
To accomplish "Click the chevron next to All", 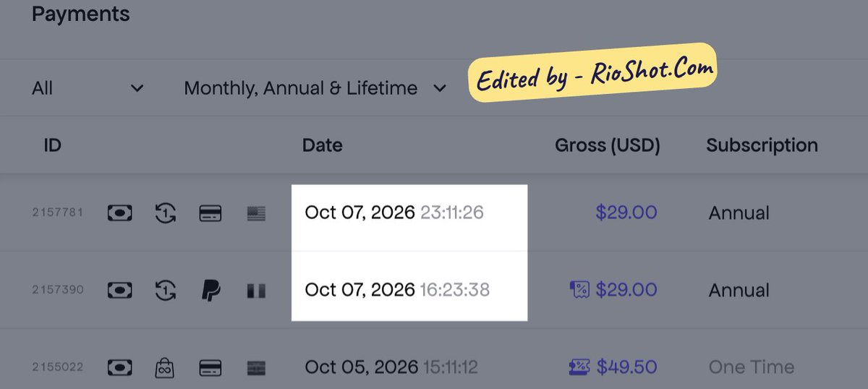I will tap(136, 88).
